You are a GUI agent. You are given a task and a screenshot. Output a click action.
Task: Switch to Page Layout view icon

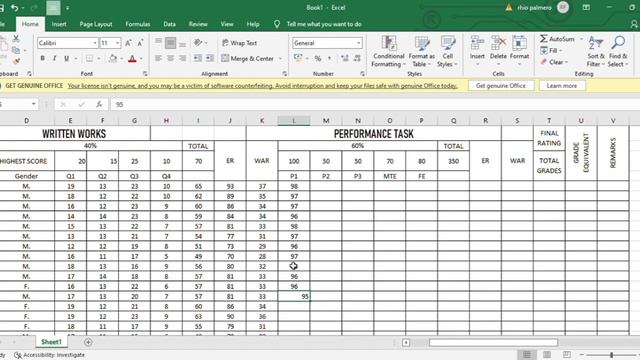pos(547,355)
